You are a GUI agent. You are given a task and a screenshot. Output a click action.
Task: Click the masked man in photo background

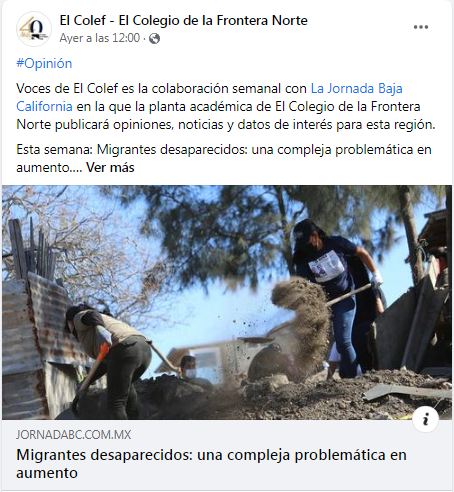[191, 368]
